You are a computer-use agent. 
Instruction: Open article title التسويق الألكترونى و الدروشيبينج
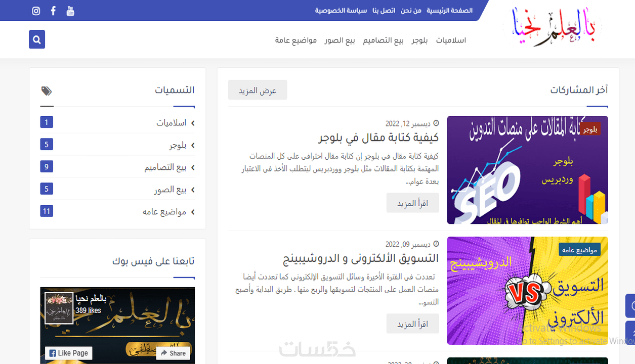point(361,258)
